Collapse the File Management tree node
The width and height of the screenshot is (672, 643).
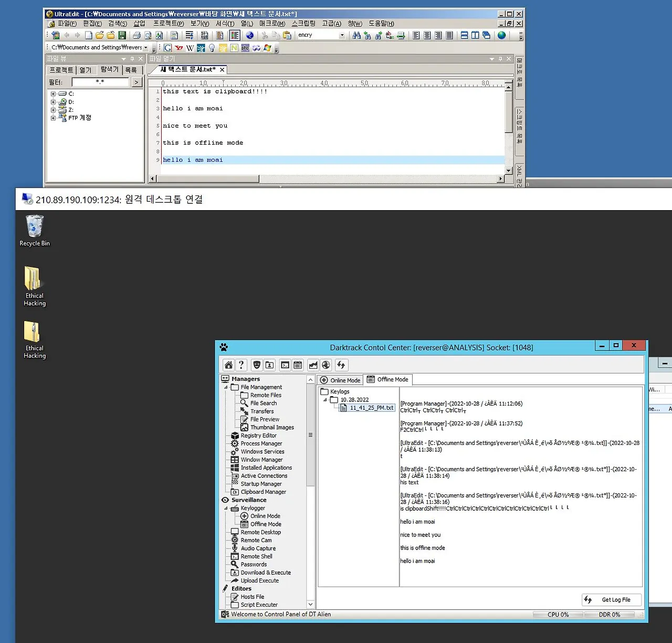pos(226,387)
